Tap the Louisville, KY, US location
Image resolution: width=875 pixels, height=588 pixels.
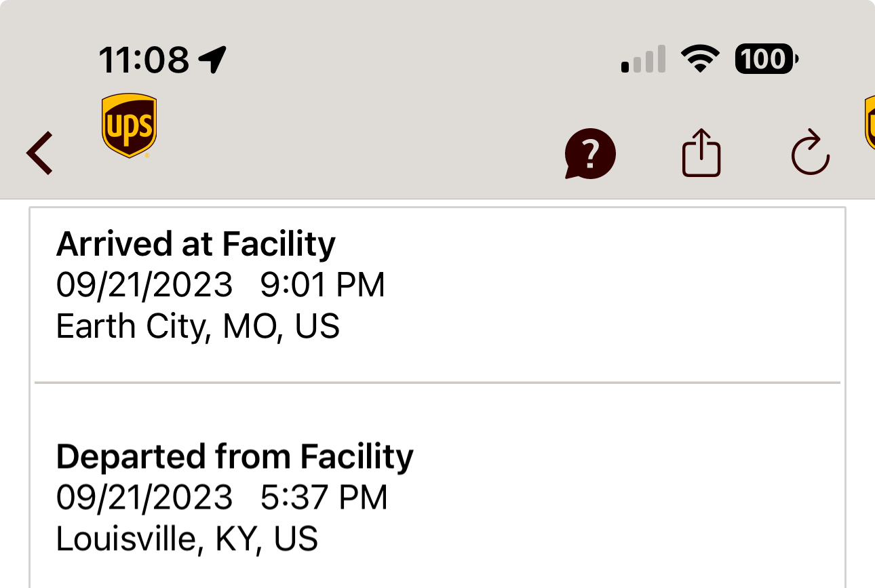187,539
